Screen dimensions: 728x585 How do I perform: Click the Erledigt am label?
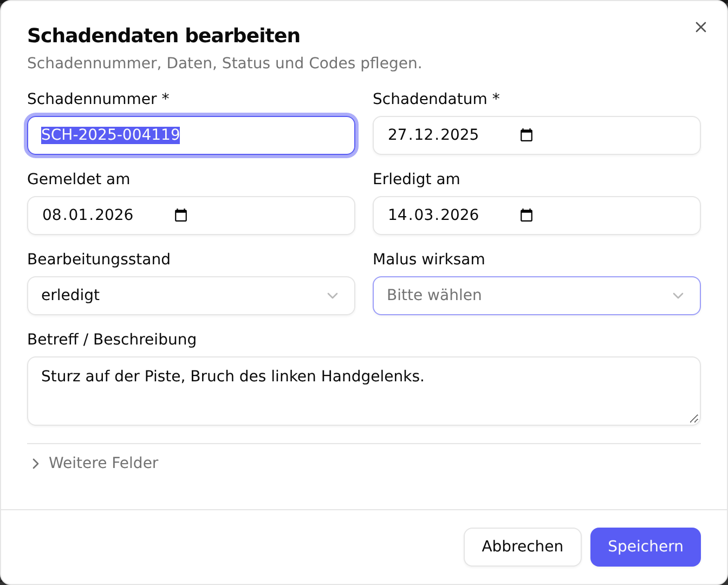pyautogui.click(x=417, y=179)
